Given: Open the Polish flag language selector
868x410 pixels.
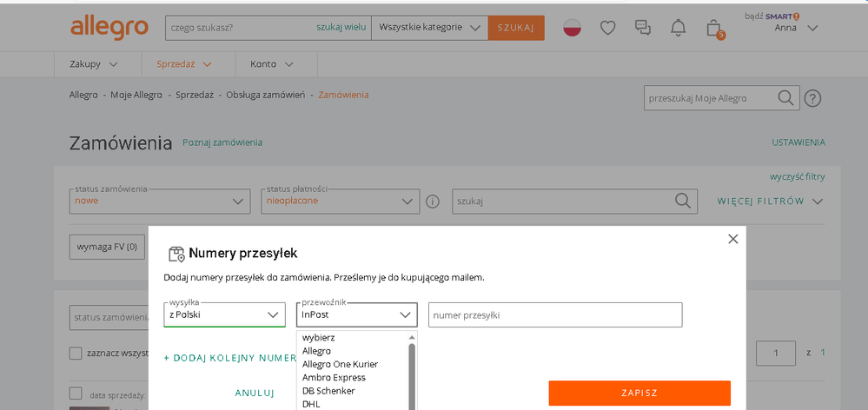Looking at the screenshot, I should click(x=572, y=28).
